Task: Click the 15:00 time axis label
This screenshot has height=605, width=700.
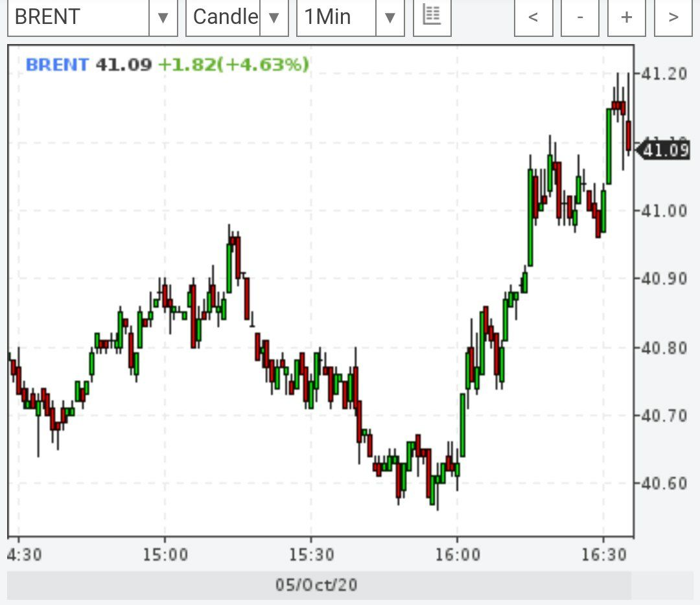Action: 165,554
